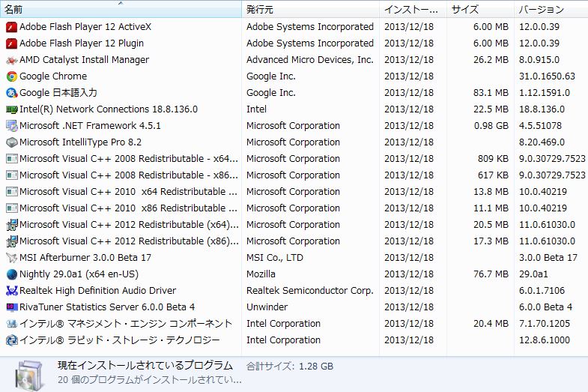Select インテル ラピッド・ストレージ・テクノロジー entry
Viewport: 588px width, 392px height.
(120, 340)
